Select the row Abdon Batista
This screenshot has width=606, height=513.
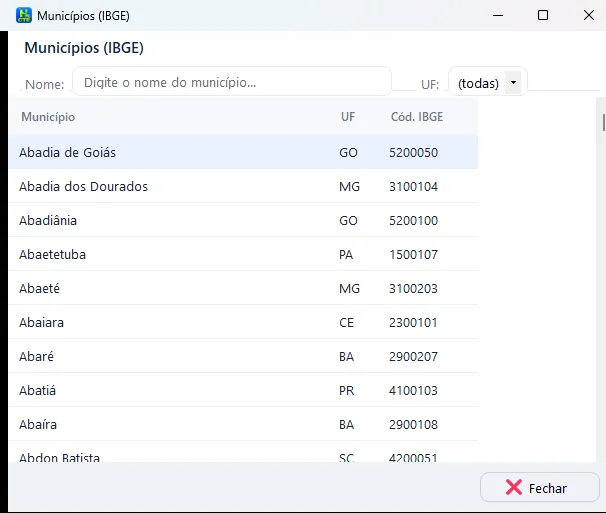click(x=243, y=452)
